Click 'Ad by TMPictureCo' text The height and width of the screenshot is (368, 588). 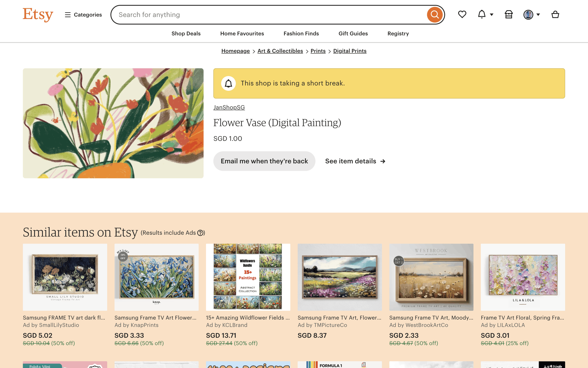point(322,325)
